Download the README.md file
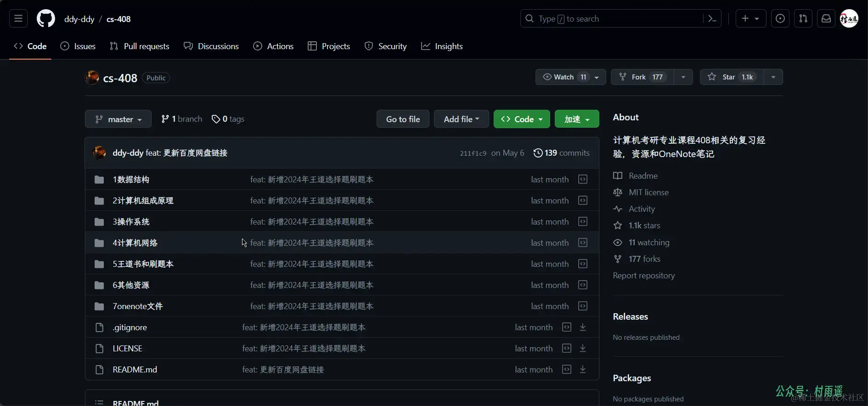This screenshot has height=406, width=868. coord(583,370)
